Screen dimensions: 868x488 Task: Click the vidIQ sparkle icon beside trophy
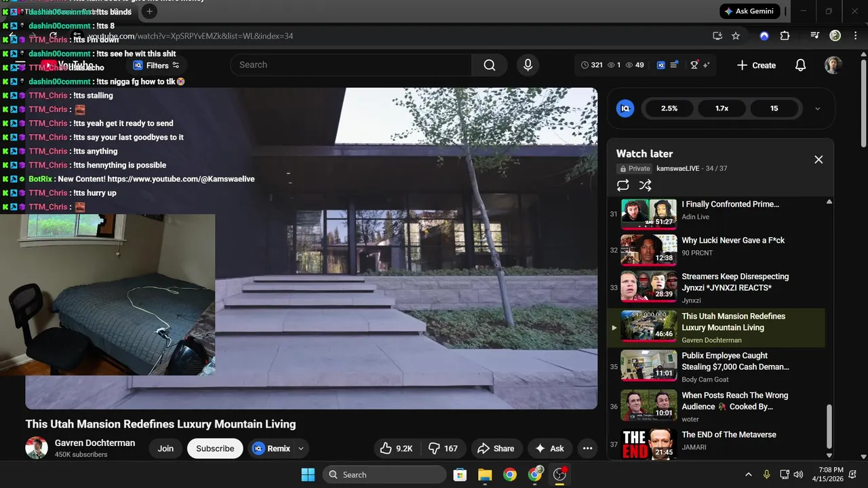tap(706, 65)
